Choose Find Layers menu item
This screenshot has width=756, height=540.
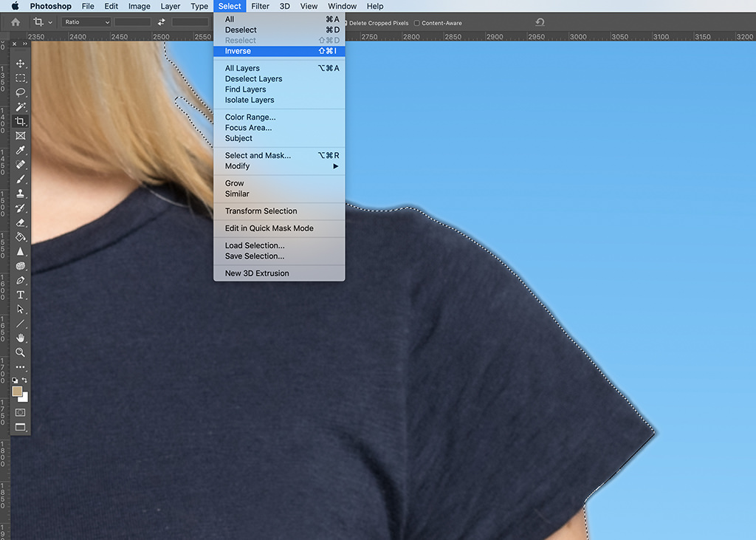pos(279,89)
